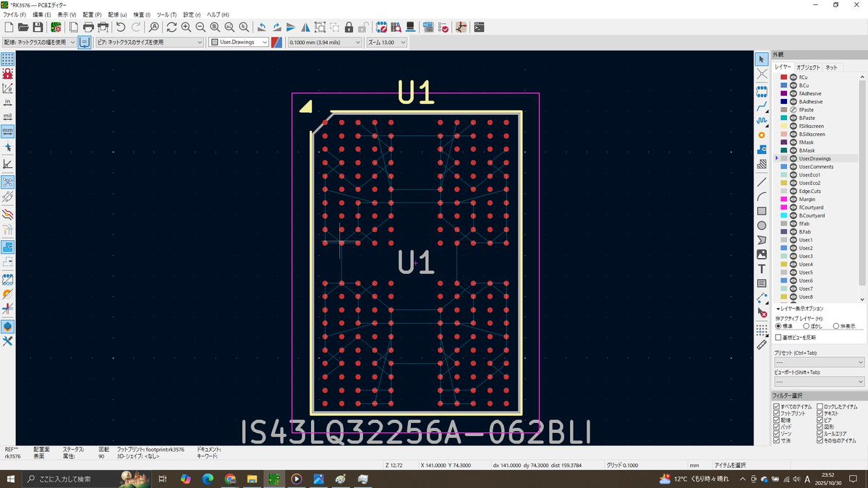The height and width of the screenshot is (488, 868).
Task: Save the board with the floppy icon
Action: [38, 27]
